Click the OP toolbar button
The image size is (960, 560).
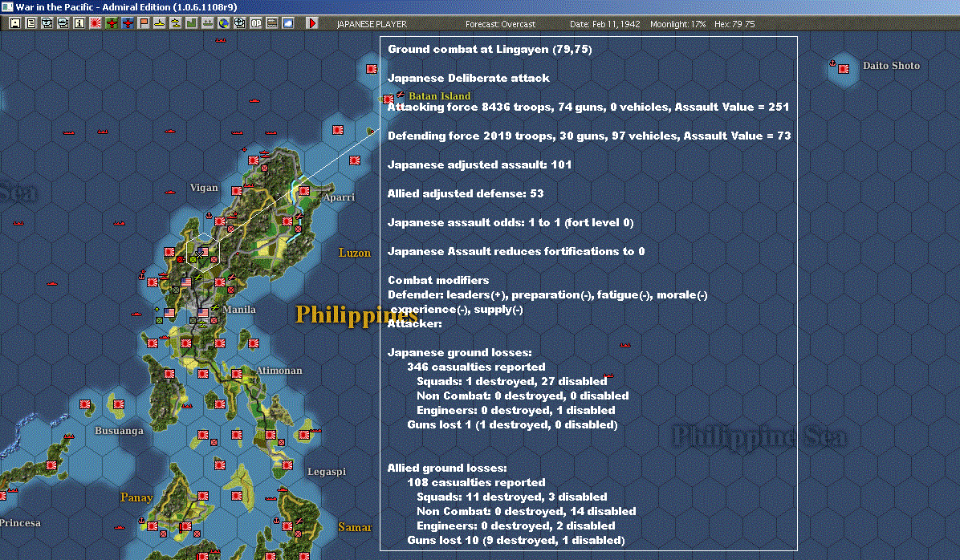(x=256, y=23)
